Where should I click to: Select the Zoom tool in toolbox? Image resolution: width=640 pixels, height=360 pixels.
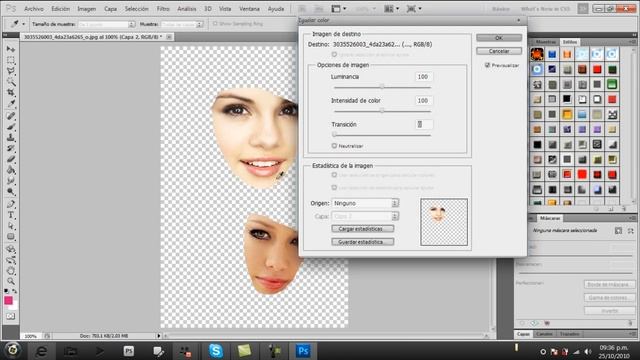11,281
